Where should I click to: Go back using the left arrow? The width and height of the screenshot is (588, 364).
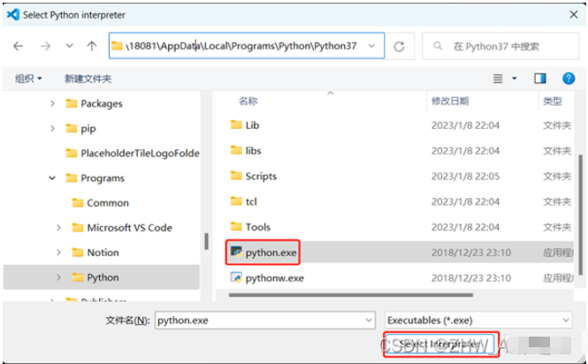click(x=18, y=46)
